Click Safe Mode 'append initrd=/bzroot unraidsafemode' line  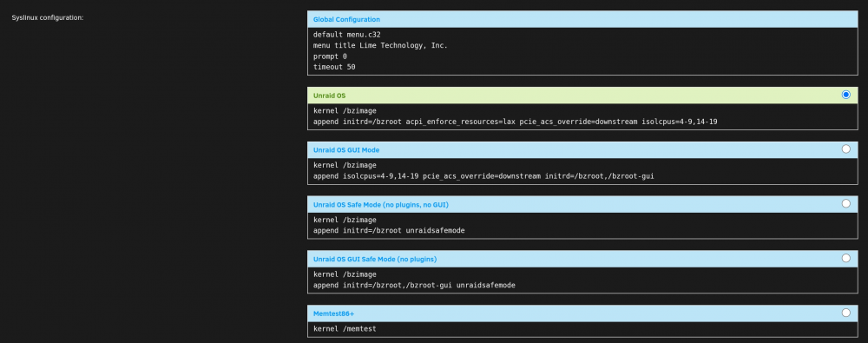point(389,230)
